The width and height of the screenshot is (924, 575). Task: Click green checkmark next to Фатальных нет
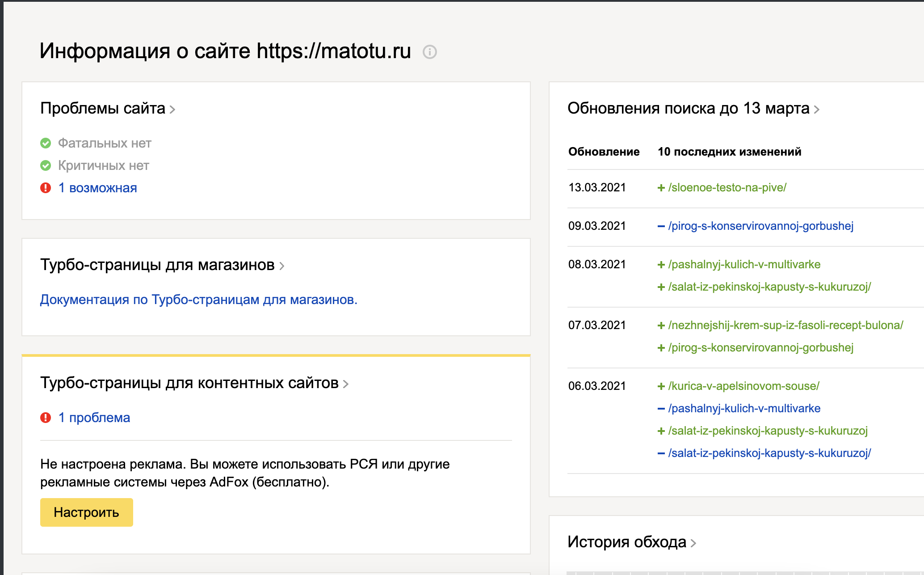coord(46,143)
